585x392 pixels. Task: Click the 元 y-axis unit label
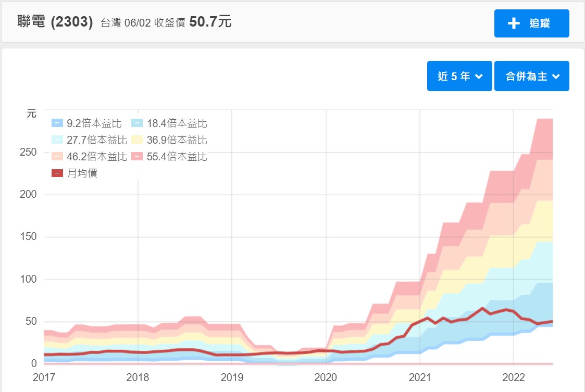(x=31, y=113)
